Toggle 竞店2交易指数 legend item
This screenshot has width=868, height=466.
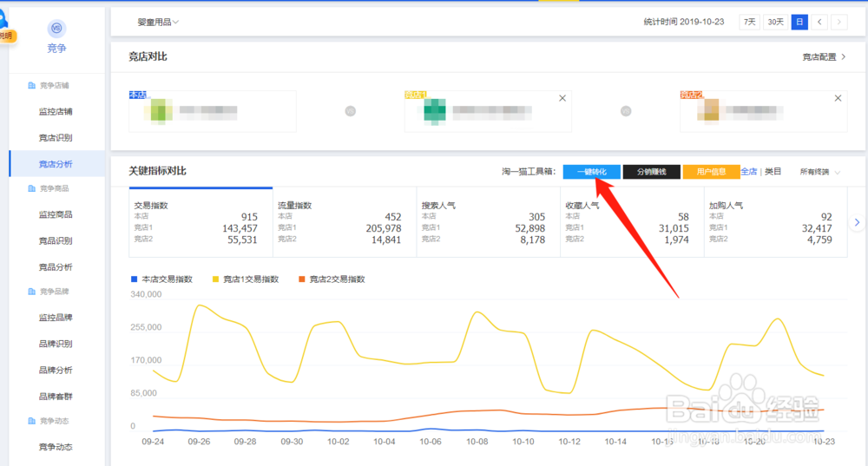[332, 279]
